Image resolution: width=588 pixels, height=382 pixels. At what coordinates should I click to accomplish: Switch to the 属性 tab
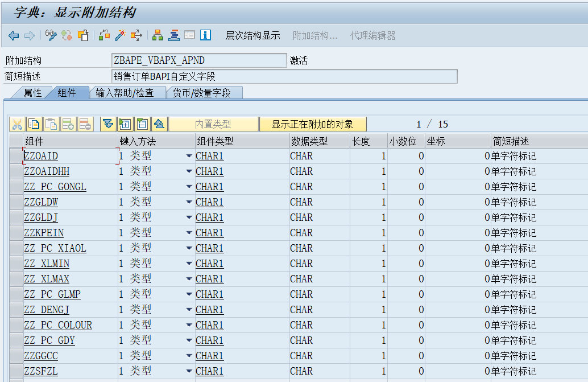(32, 93)
